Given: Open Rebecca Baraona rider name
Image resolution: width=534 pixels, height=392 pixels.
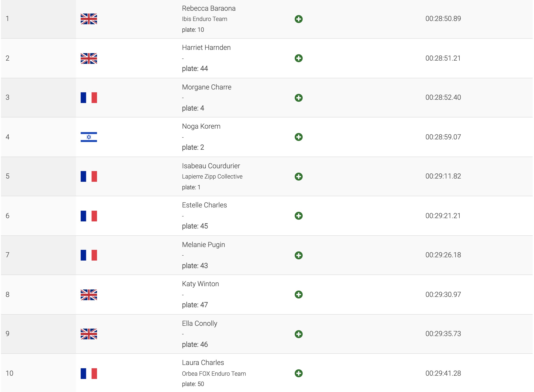Looking at the screenshot, I should pos(208,8).
